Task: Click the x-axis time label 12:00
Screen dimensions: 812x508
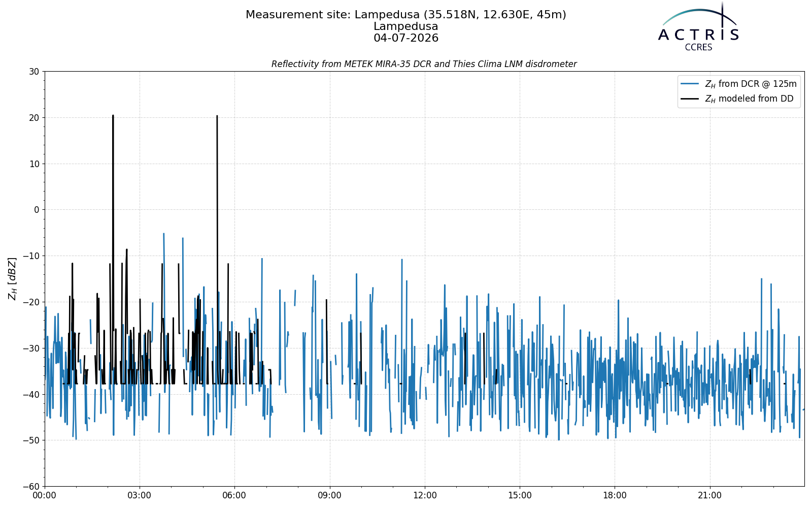Action: point(425,495)
